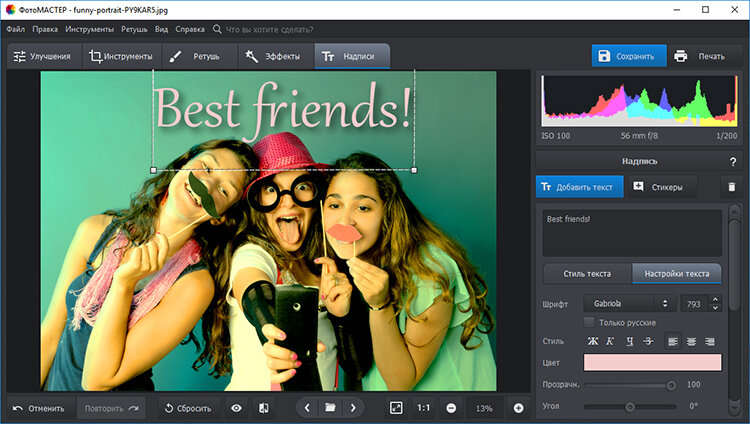Open the Улучшения tab
This screenshot has width=750, height=424.
click(44, 56)
